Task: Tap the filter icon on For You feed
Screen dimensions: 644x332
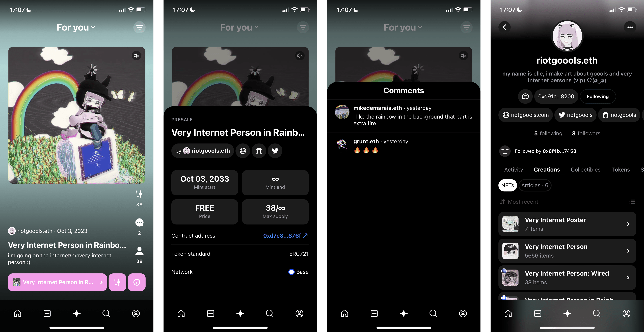Action: pos(139,27)
